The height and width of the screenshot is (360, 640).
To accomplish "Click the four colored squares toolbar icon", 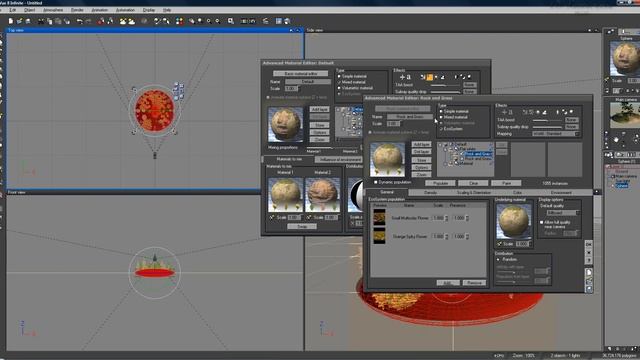I will [180, 21].
